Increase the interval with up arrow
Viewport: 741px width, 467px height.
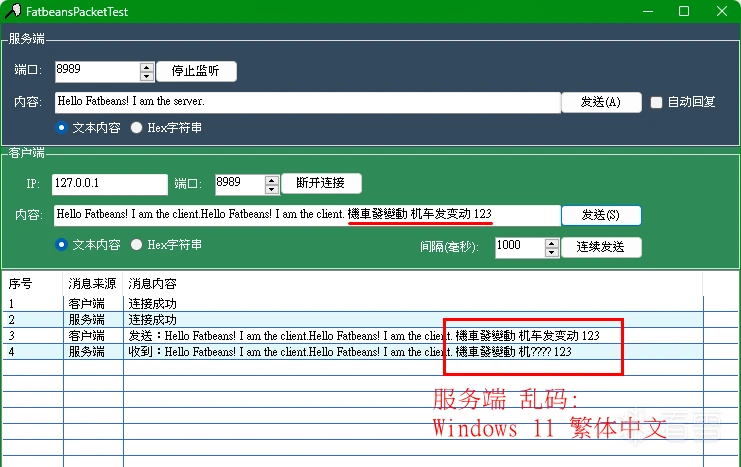click(551, 243)
